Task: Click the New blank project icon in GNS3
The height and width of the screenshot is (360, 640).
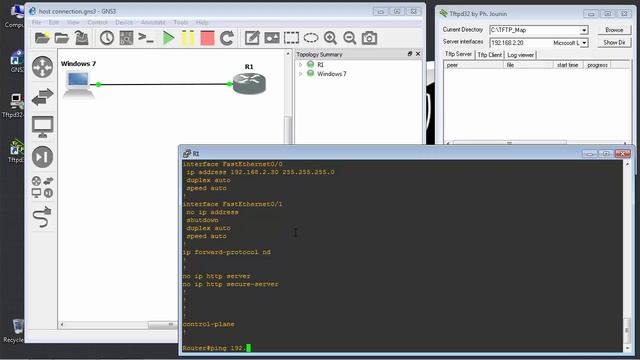Action: click(42, 38)
